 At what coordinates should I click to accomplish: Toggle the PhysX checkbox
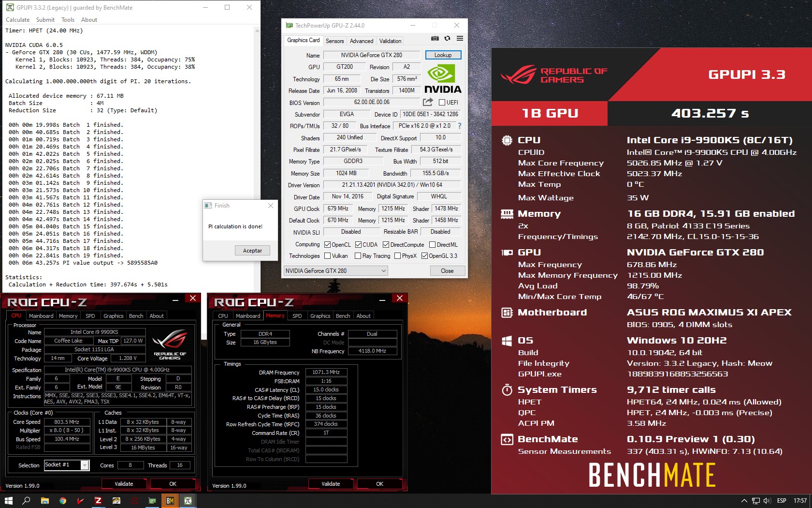(x=397, y=256)
